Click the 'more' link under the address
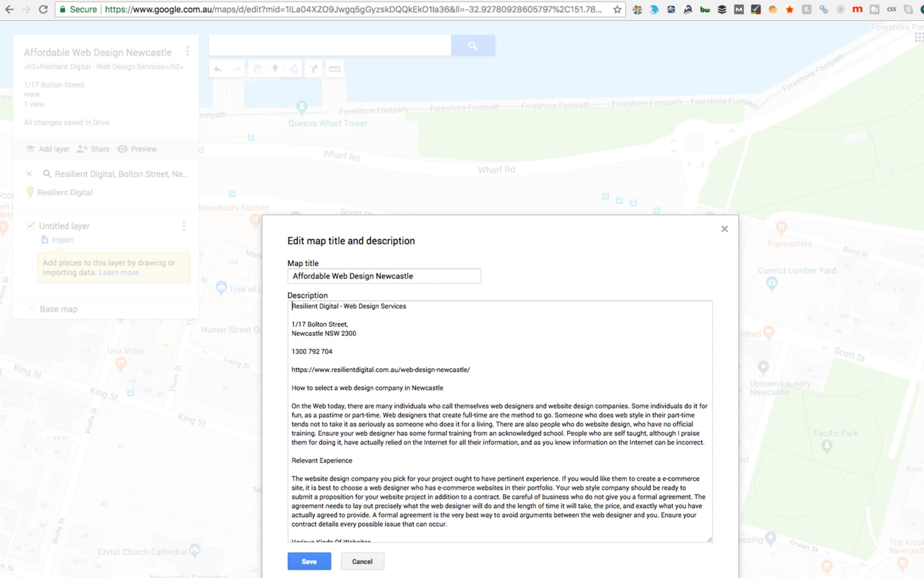Screen dimensions: 924x578 [x=32, y=94]
